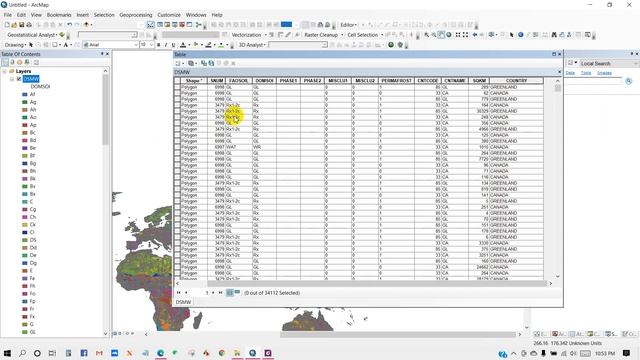Viewport: 640px width, 360px height.
Task: Open the Find binoculars tool
Action: click(x=554, y=35)
